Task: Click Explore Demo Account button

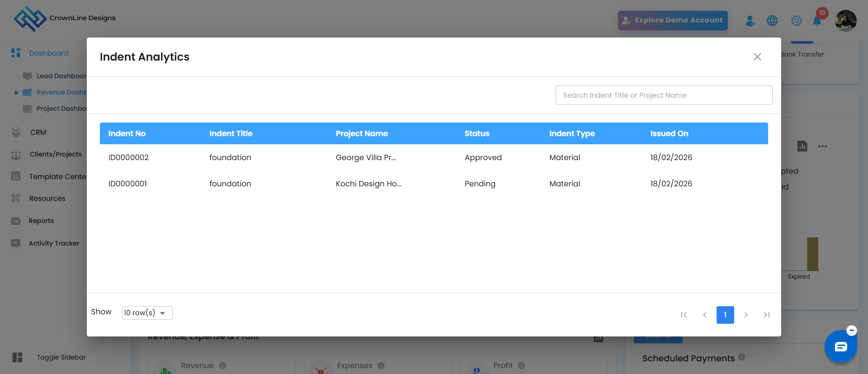Action: (x=673, y=20)
